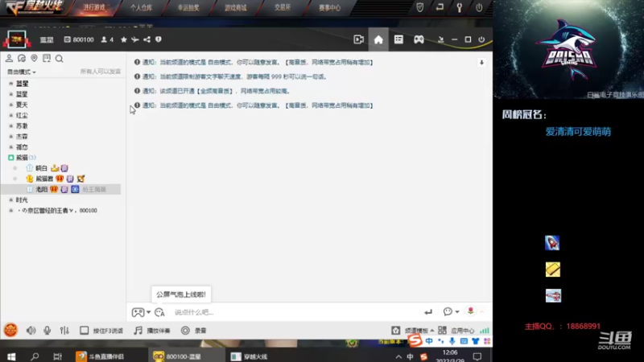Viewport: 644px width, 362px height.
Task: Select user 晓白 in the channel list
Action: pyautogui.click(x=41, y=168)
